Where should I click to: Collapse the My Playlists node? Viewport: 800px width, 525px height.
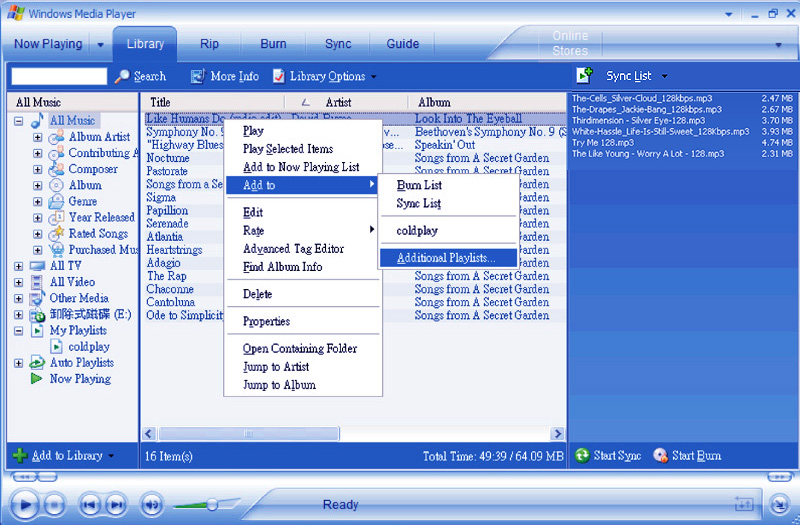18,331
